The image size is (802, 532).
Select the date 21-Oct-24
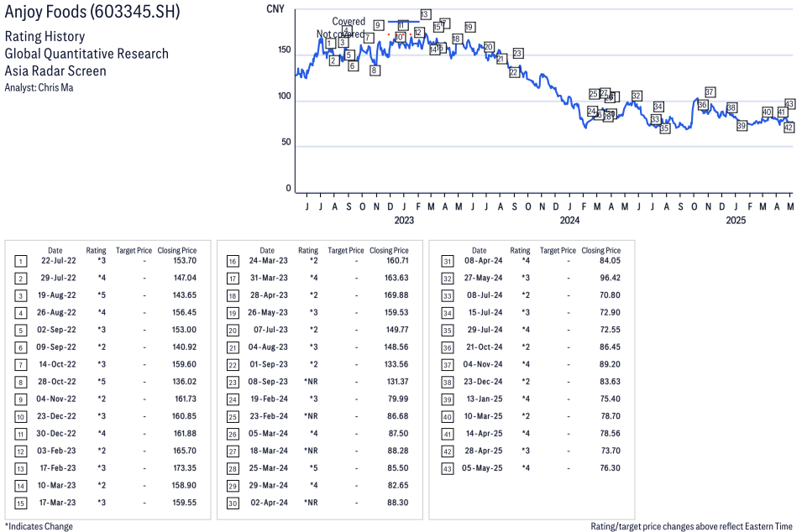tap(485, 347)
